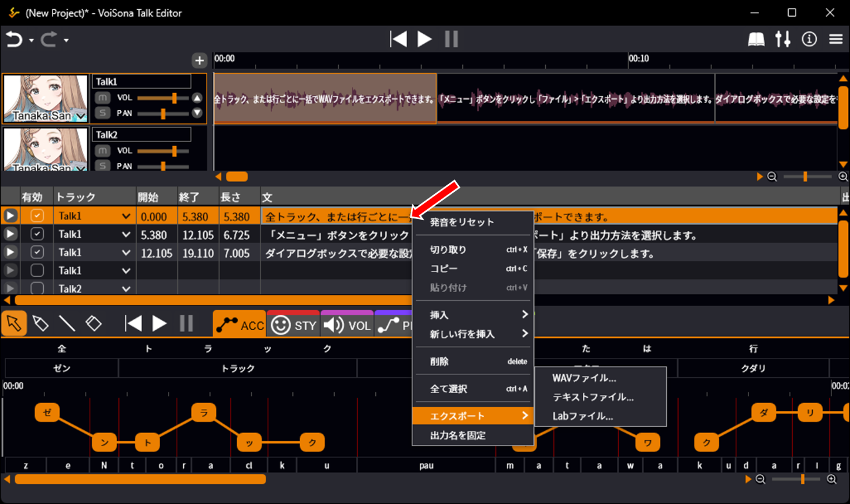The height and width of the screenshot is (504, 850).
Task: Uncheck the enabled checkbox for the first row
Action: pyautogui.click(x=37, y=216)
